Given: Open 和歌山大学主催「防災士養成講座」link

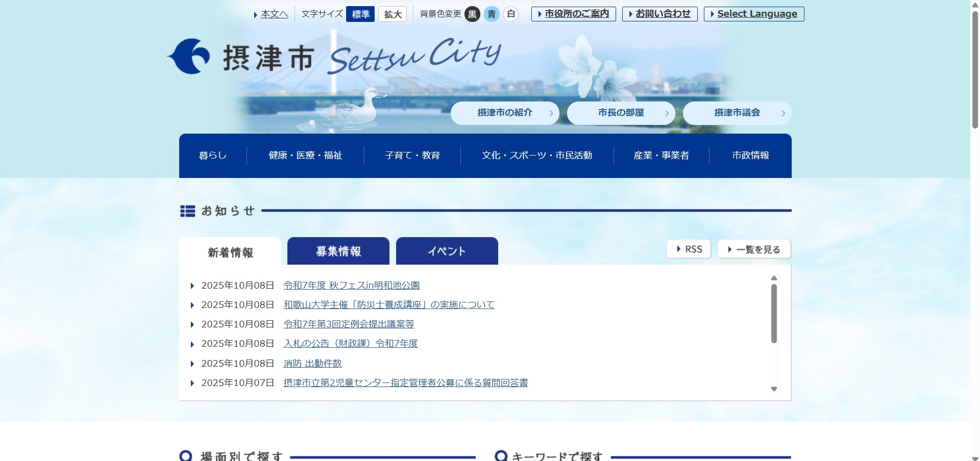Looking at the screenshot, I should 389,305.
